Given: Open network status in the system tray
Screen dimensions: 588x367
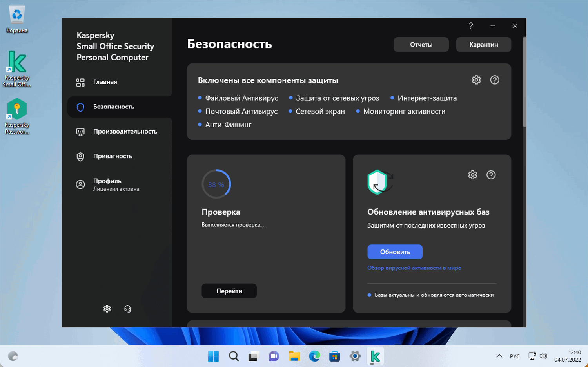Looking at the screenshot, I should pyautogui.click(x=532, y=356).
